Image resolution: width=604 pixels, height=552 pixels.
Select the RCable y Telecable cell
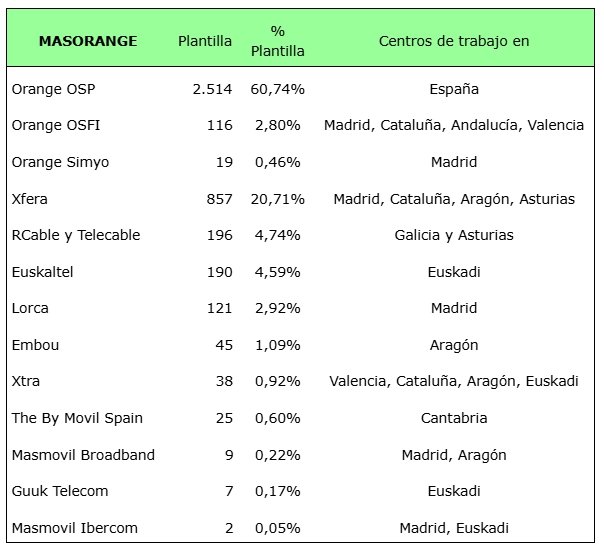pos(76,235)
